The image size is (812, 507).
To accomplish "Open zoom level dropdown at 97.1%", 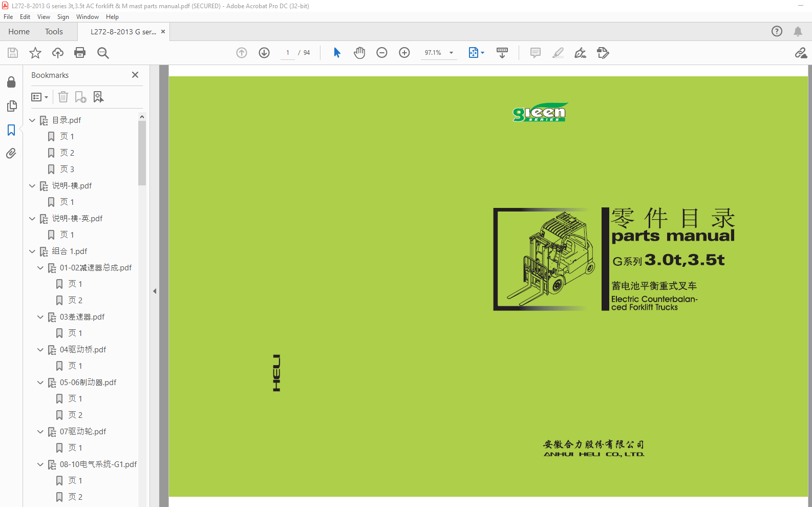I will (451, 53).
